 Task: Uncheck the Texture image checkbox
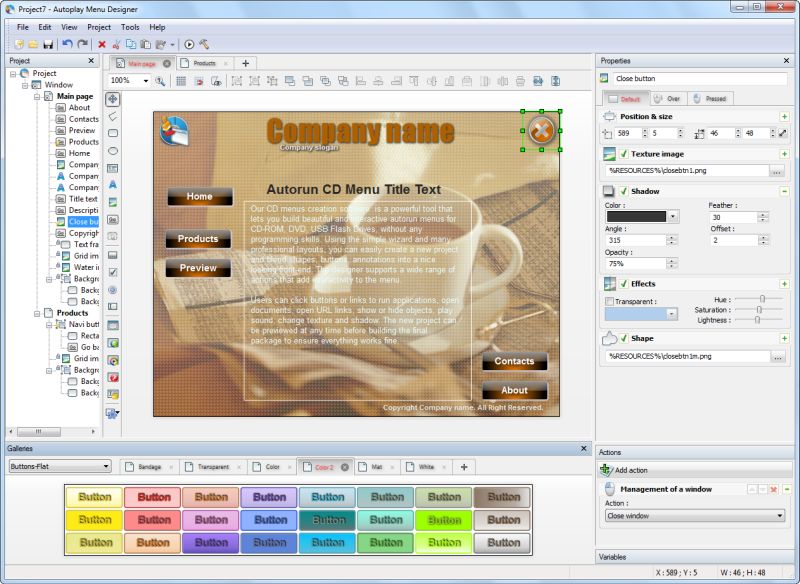[624, 154]
